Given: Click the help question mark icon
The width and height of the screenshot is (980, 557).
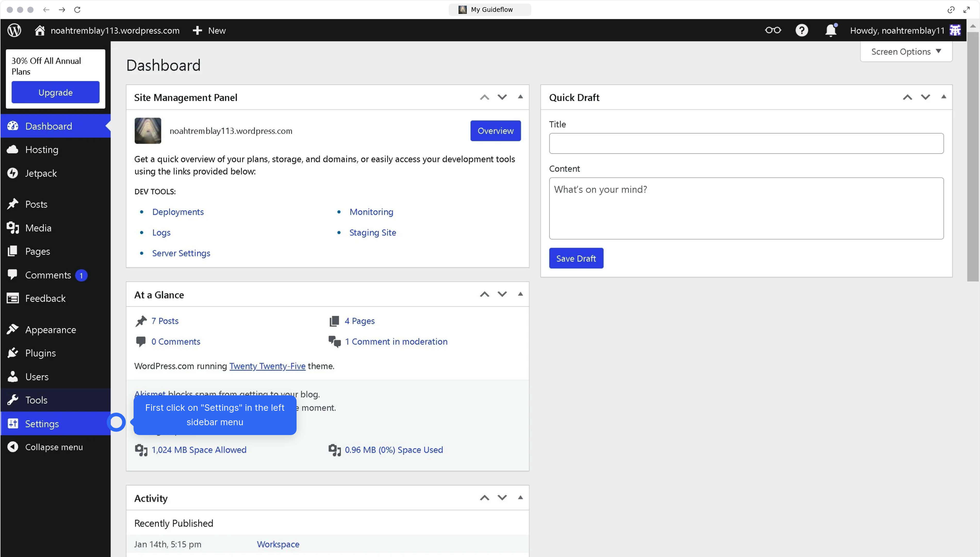Looking at the screenshot, I should point(801,30).
